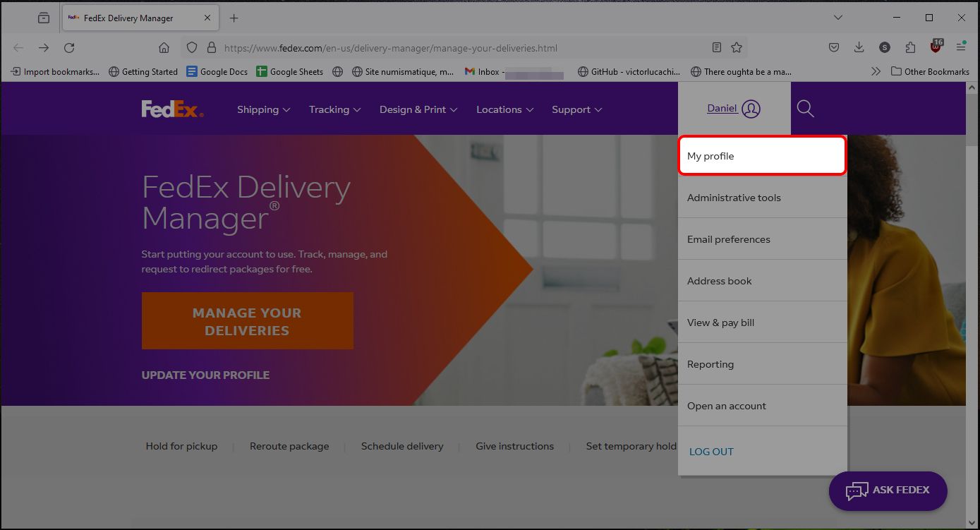Select Email preferences from the account menu
The height and width of the screenshot is (530, 980).
[x=727, y=239]
